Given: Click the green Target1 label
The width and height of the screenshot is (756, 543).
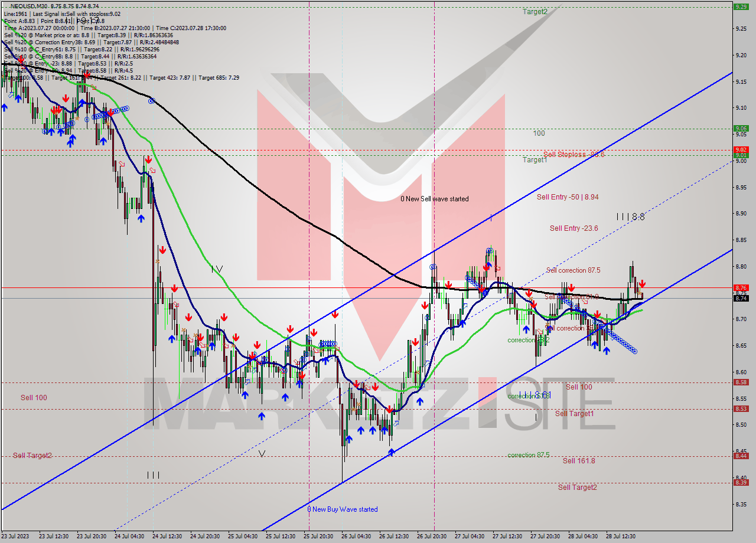Looking at the screenshot, I should (535, 159).
